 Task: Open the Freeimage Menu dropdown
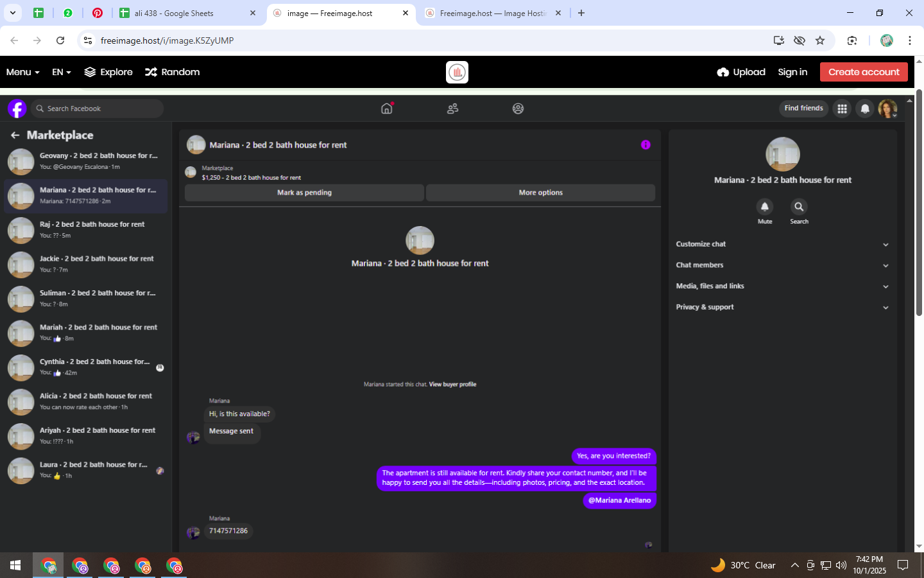(23, 72)
